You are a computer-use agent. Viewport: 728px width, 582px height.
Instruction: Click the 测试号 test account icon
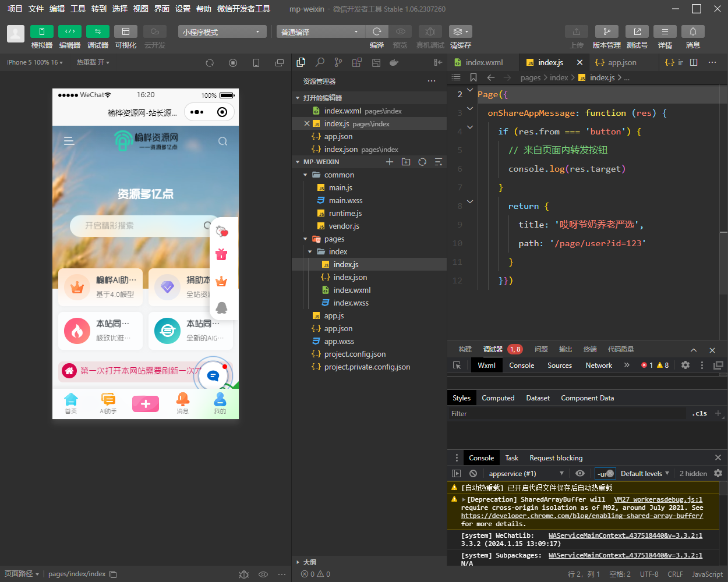tap(637, 31)
